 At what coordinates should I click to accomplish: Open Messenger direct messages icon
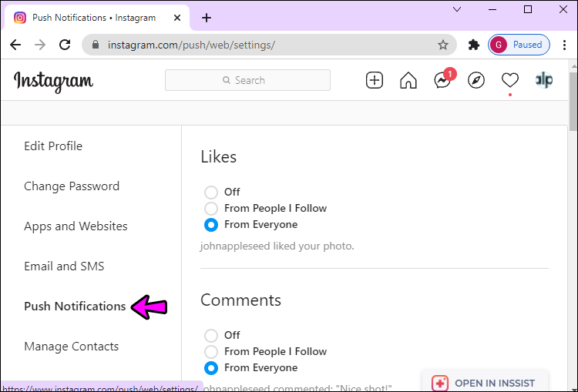442,80
